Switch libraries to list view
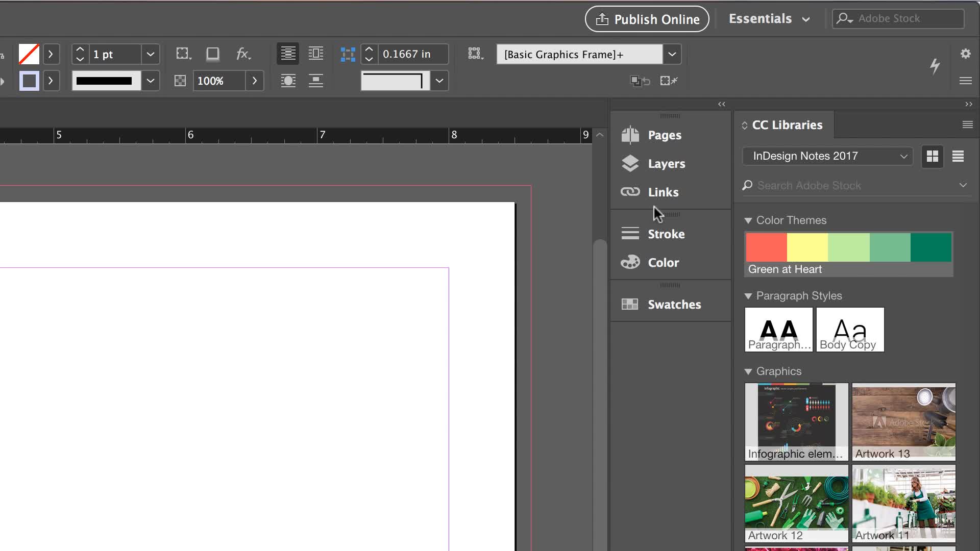The image size is (980, 551). (x=958, y=156)
